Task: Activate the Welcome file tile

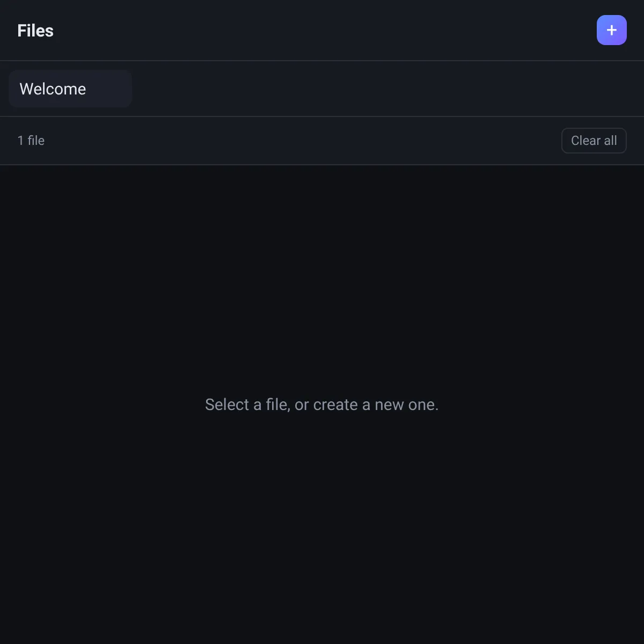Action: coord(70,89)
